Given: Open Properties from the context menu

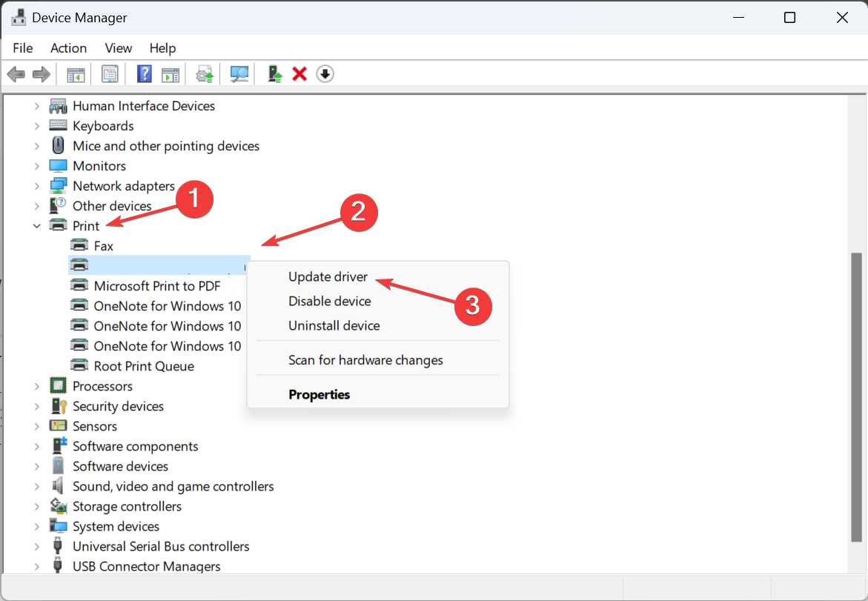Looking at the screenshot, I should click(x=319, y=394).
